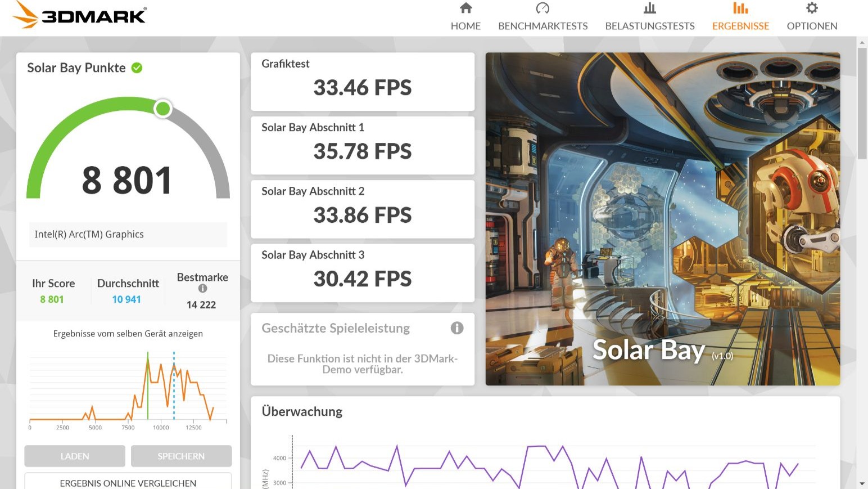Click the scrollbar down arrow
868x489 pixels.
[x=862, y=483]
